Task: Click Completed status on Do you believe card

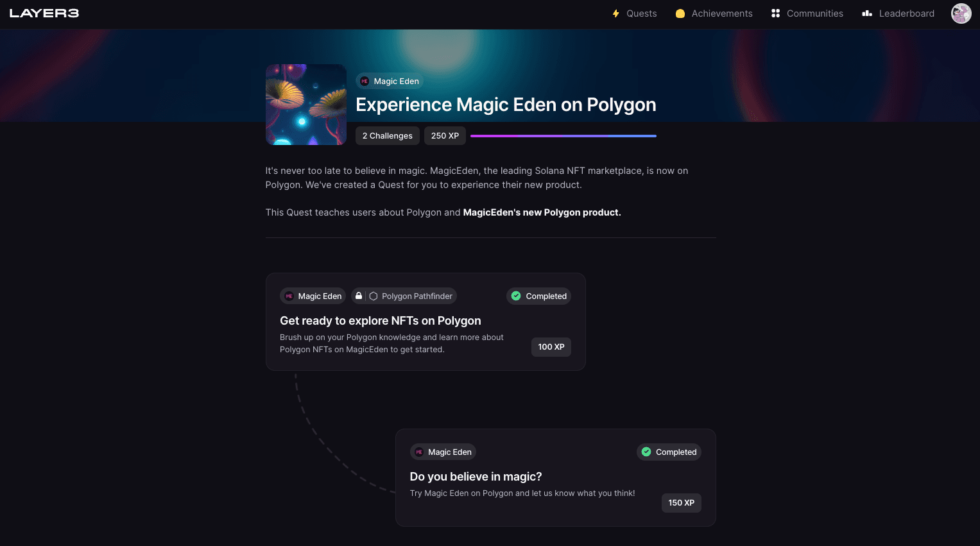Action: pos(669,452)
